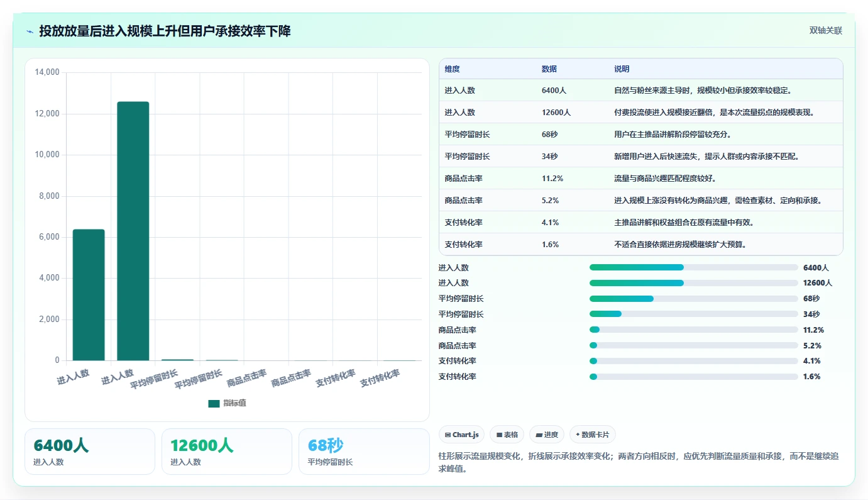Click the 6,000 y-axis label
This screenshot has height=500, width=868.
tap(49, 237)
